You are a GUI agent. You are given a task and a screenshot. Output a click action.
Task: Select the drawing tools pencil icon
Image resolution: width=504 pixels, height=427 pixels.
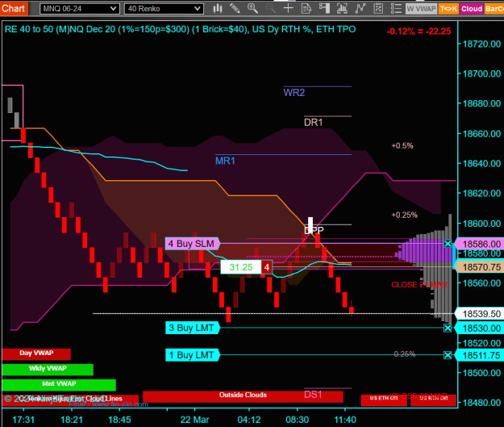(x=235, y=8)
